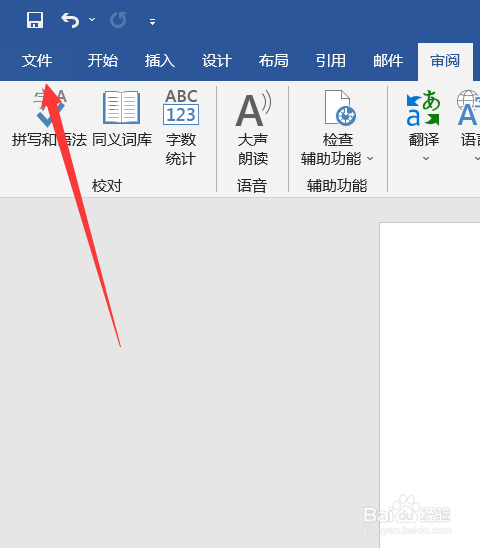Switch to the 引用 (References) tab
The height and width of the screenshot is (548, 480).
[331, 61]
